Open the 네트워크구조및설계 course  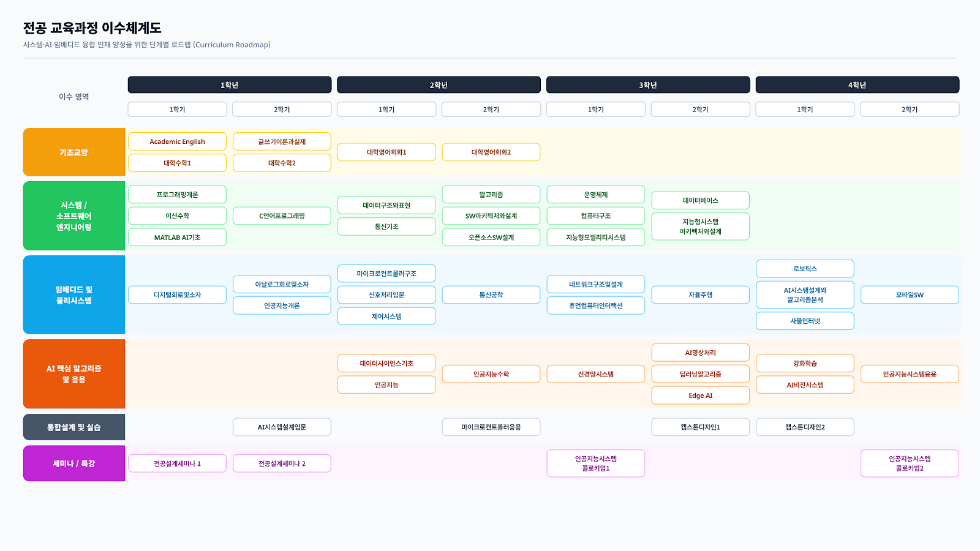[x=596, y=284]
